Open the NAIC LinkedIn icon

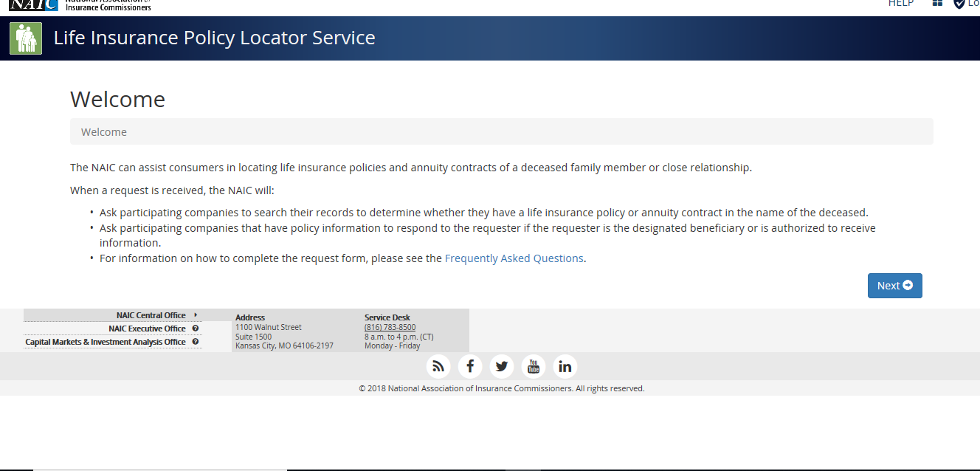coord(565,366)
